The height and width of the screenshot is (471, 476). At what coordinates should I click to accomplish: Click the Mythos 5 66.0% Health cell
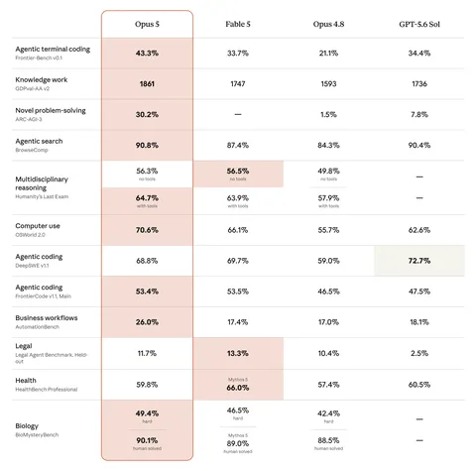point(238,385)
